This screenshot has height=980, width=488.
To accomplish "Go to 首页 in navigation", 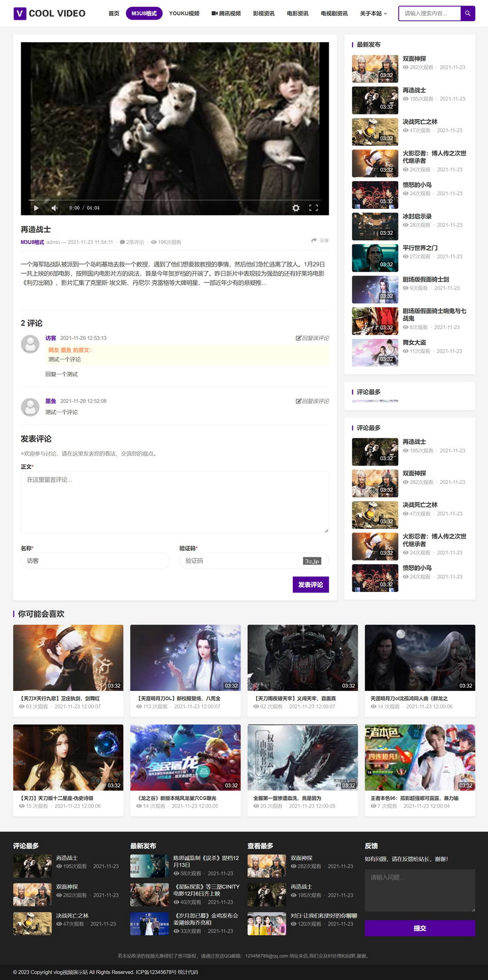I will 114,13.
